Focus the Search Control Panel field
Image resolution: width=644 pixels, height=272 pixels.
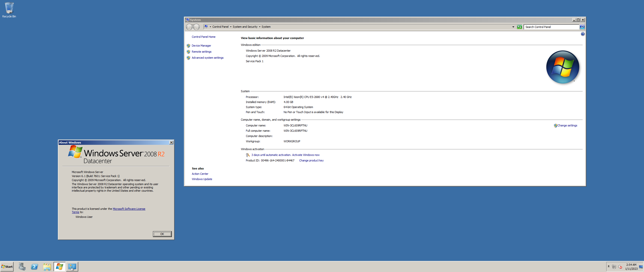click(x=551, y=27)
